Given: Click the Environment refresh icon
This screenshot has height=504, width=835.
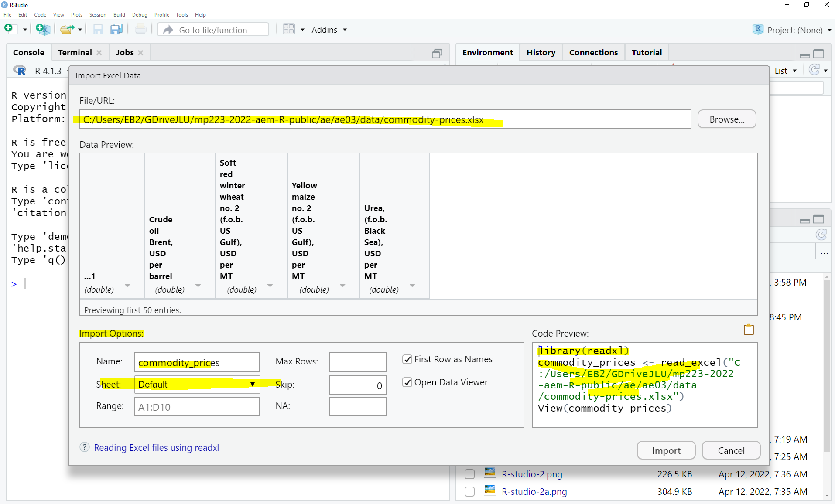Looking at the screenshot, I should click(814, 70).
